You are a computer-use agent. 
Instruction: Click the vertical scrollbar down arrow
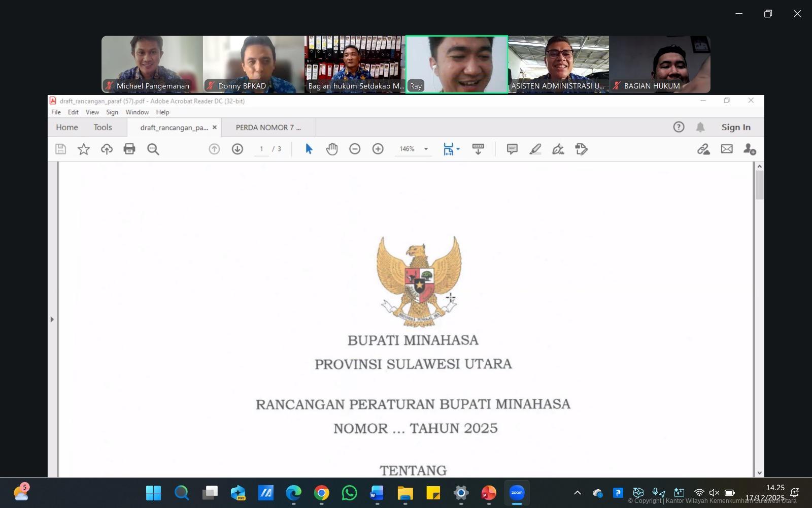759,472
